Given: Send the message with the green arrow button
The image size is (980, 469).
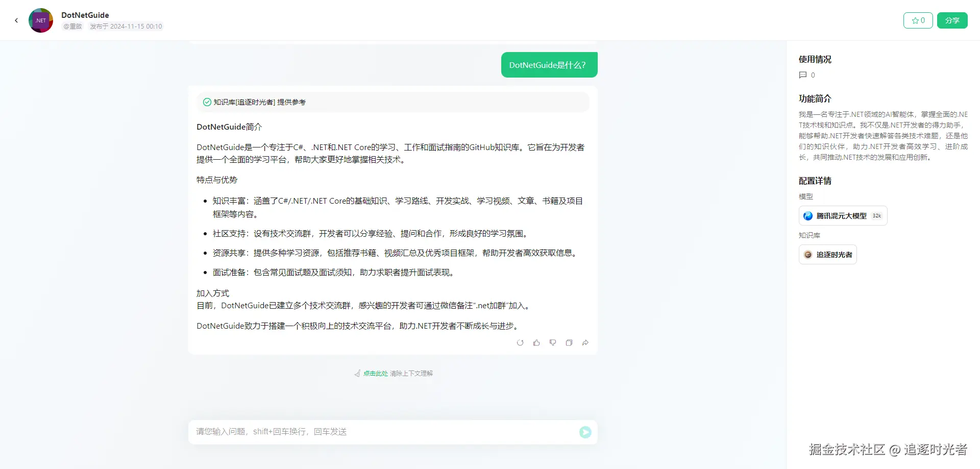Looking at the screenshot, I should pos(585,432).
